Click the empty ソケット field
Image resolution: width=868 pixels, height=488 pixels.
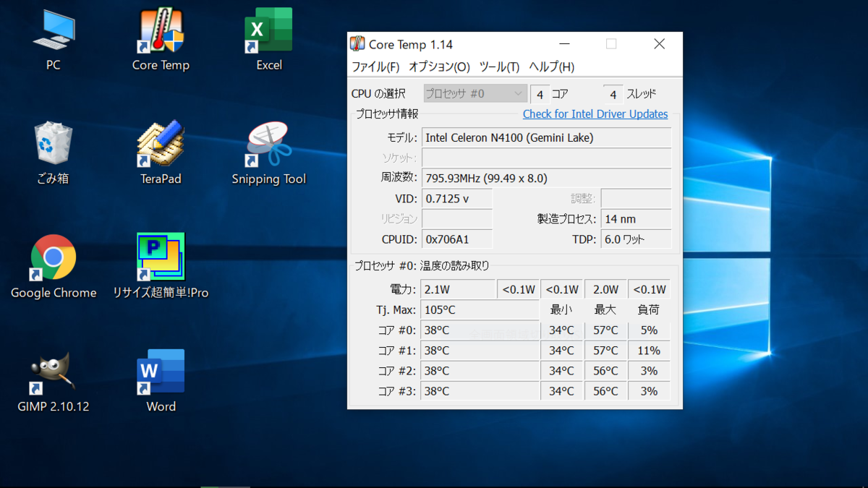coord(546,158)
